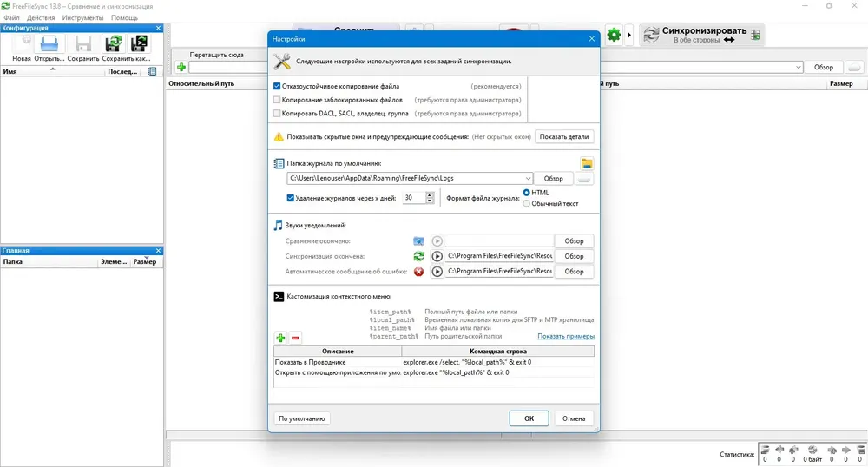Screen dimensions: 868x467
Task: Click the Сохранить floppy disk icon
Action: (x=83, y=43)
